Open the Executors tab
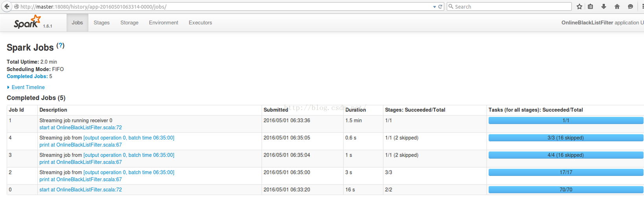The width and height of the screenshot is (644, 207). [x=200, y=22]
